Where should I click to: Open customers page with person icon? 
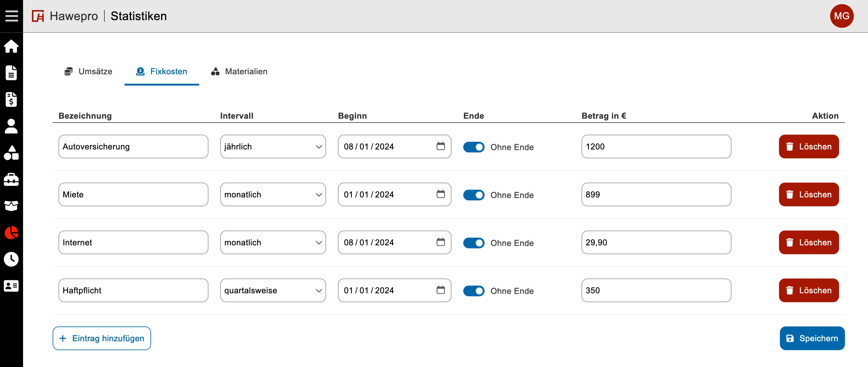pos(11,126)
